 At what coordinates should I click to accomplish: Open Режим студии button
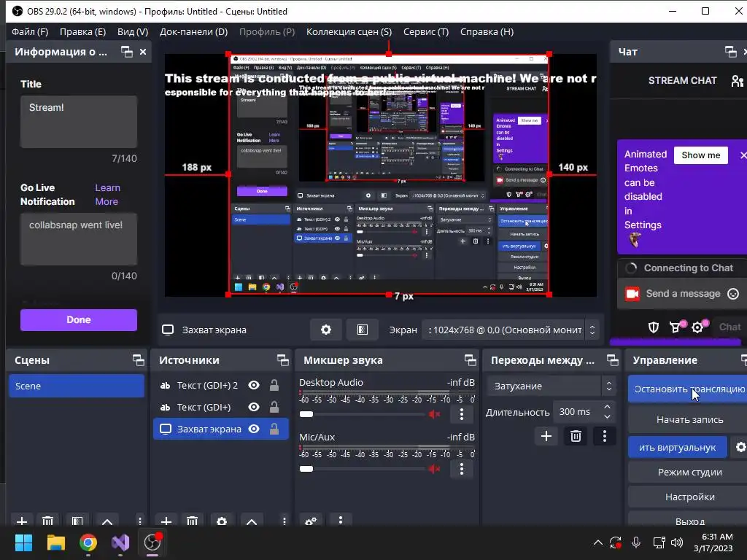[x=688, y=472]
